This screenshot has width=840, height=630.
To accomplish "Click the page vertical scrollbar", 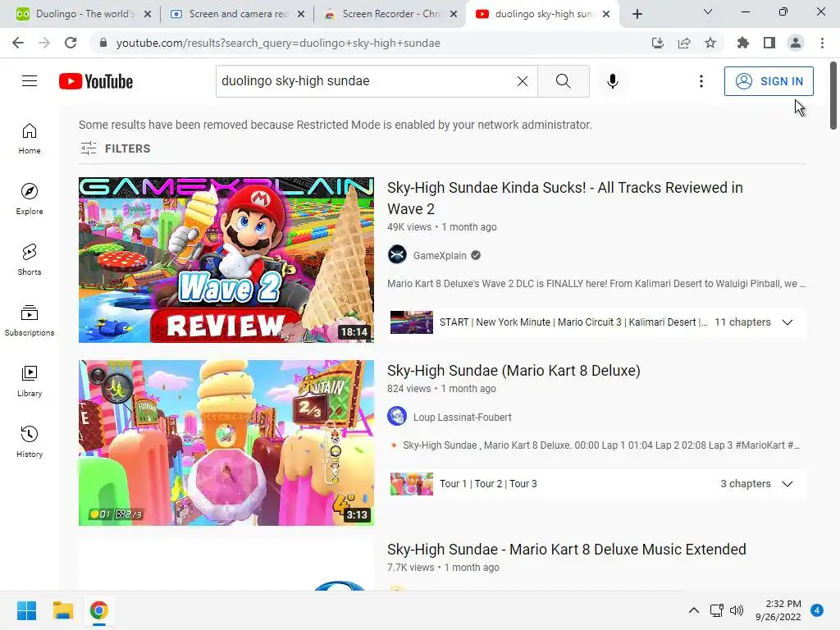I will click(x=833, y=95).
